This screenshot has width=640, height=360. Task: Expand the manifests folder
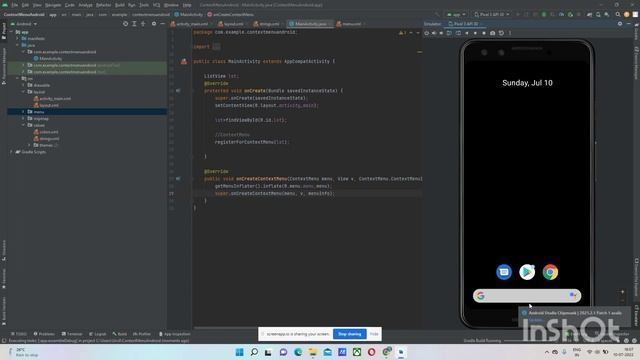click(x=18, y=38)
